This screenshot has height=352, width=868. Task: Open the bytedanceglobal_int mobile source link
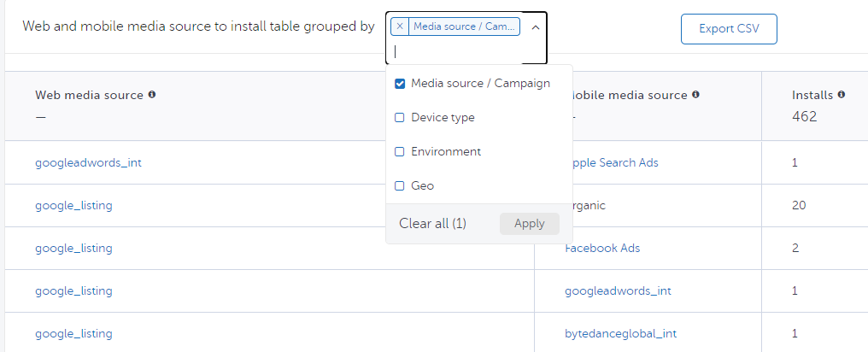[621, 333]
